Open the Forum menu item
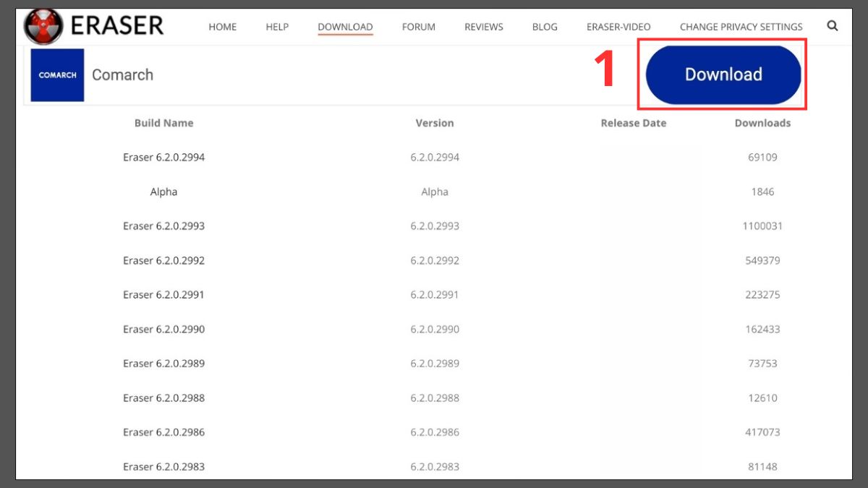Image resolution: width=868 pixels, height=488 pixels. 419,27
